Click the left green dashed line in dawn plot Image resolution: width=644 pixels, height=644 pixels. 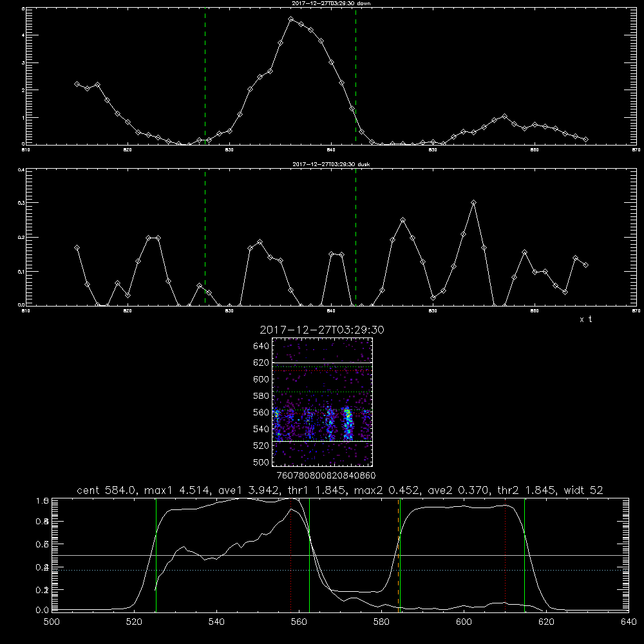click(x=205, y=76)
